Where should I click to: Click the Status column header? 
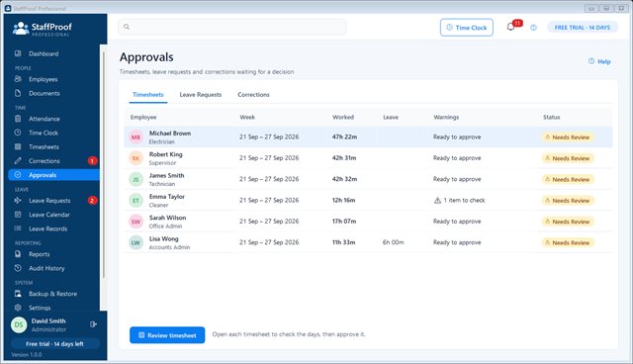(552, 117)
